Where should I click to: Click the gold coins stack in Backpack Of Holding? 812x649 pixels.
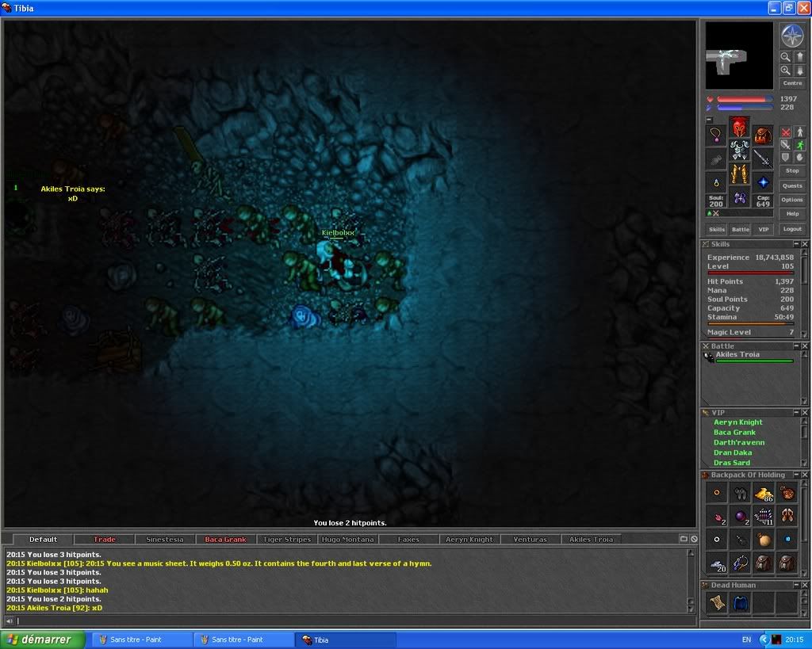pyautogui.click(x=764, y=493)
